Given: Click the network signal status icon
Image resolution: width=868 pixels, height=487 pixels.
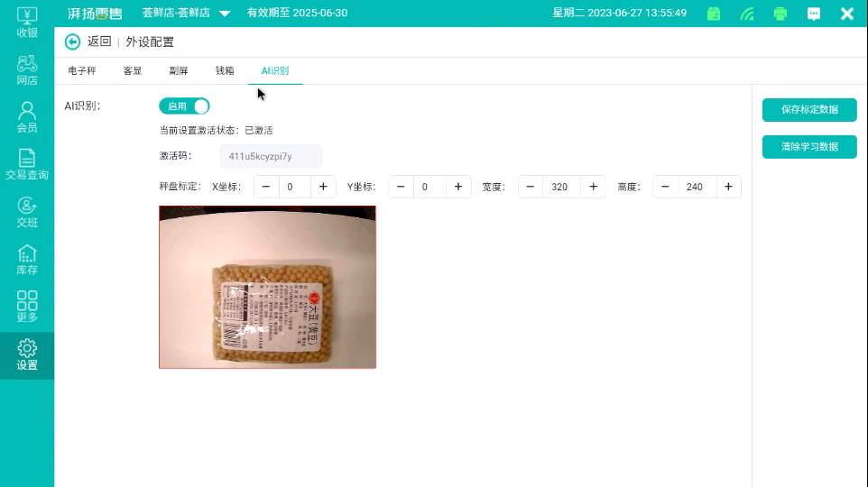Looking at the screenshot, I should click(x=747, y=14).
